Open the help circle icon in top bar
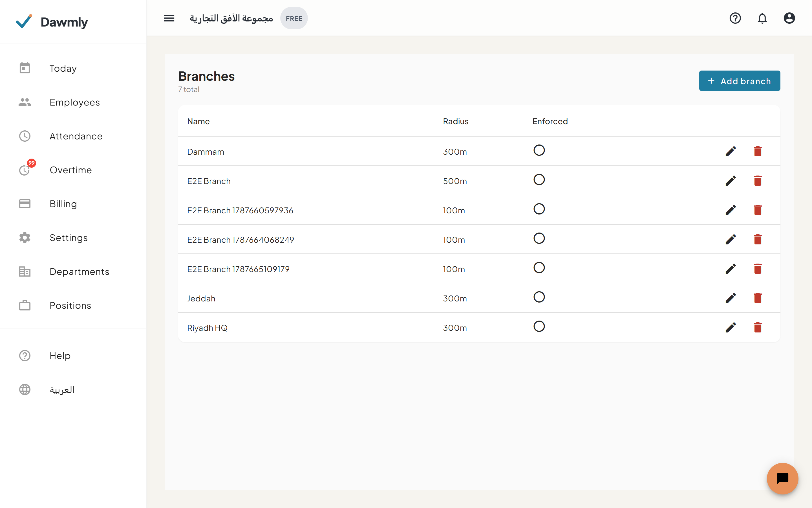The width and height of the screenshot is (812, 508). click(x=735, y=18)
